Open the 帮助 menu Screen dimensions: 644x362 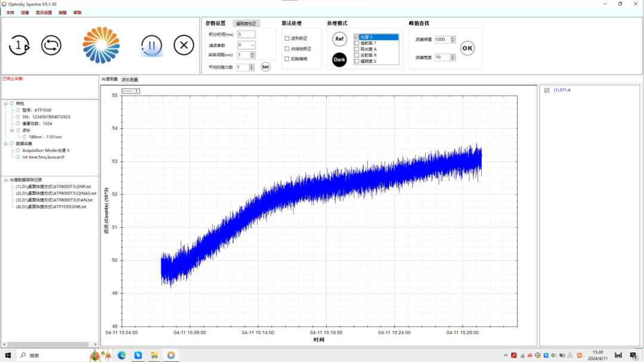click(x=77, y=13)
